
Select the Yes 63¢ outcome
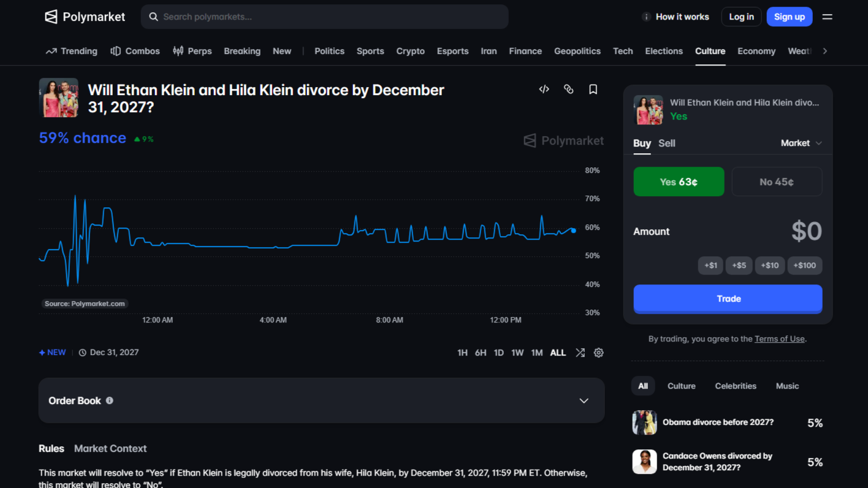[x=679, y=181]
